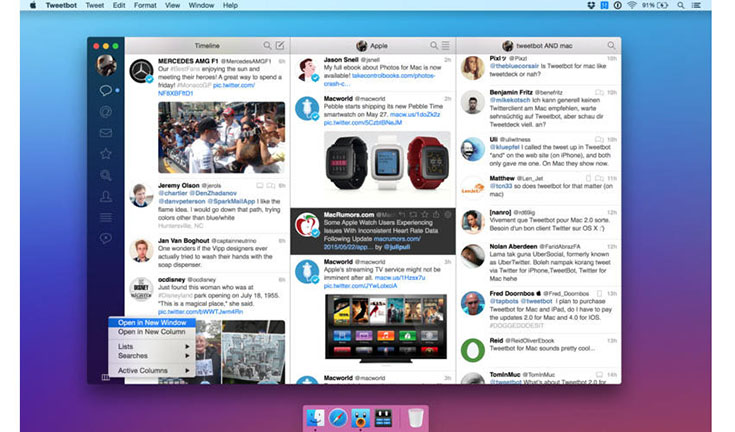Open the Mutes bubble icon in sidebar
This screenshot has width=735, height=432.
105,238
